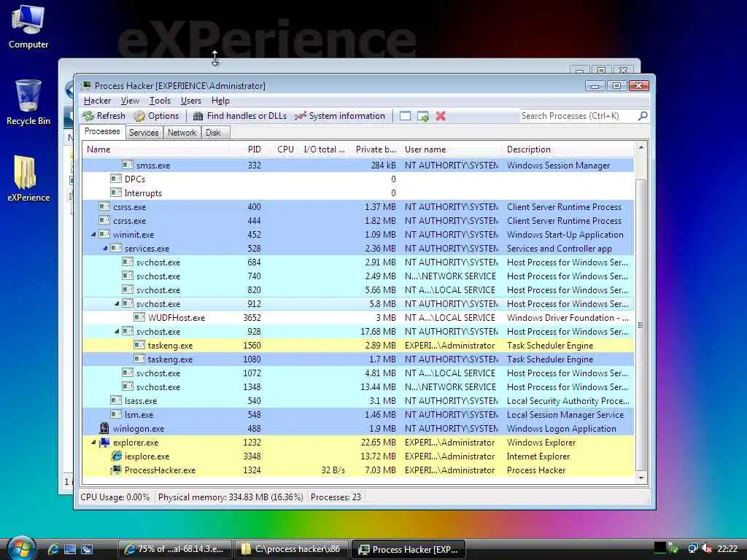Click the search magnifier icon

[x=643, y=116]
